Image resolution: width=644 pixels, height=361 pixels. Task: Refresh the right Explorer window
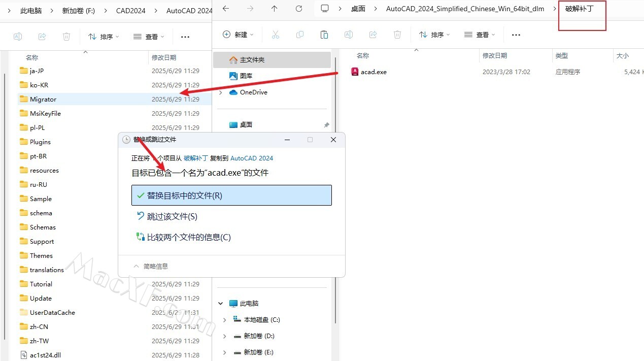pos(299,9)
